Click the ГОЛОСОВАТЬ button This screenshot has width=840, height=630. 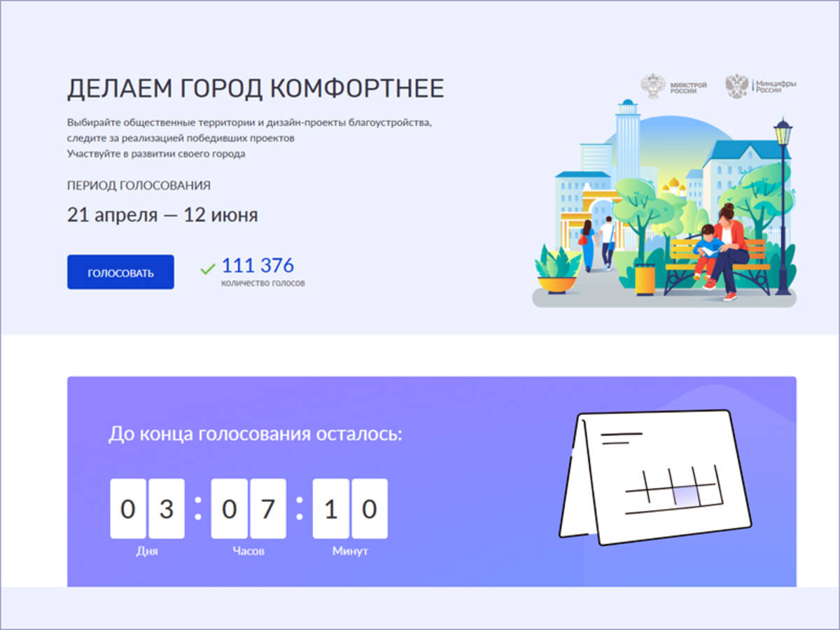[x=120, y=272]
